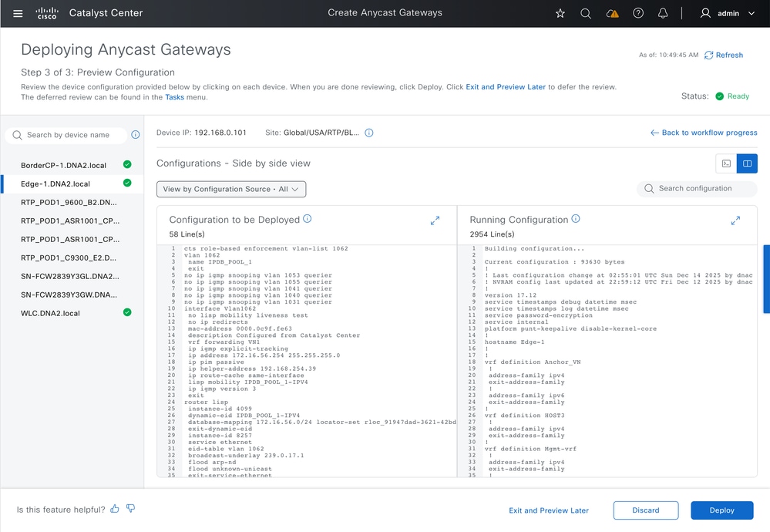Click info icon beside Running Configuration

tap(576, 219)
